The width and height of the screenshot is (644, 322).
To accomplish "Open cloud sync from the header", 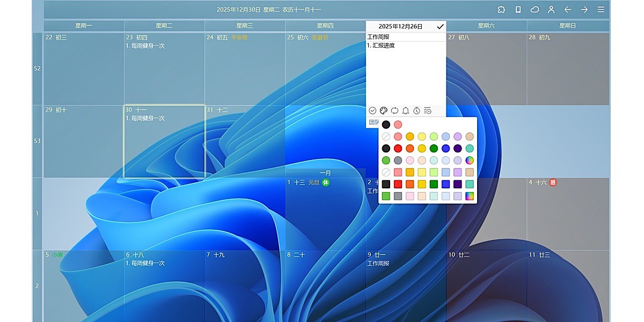I will tap(535, 10).
